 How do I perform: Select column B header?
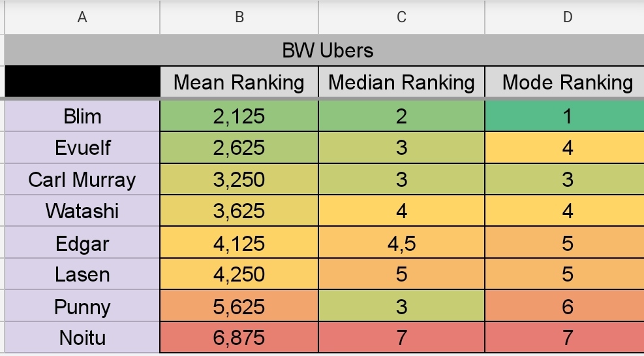[239, 17]
